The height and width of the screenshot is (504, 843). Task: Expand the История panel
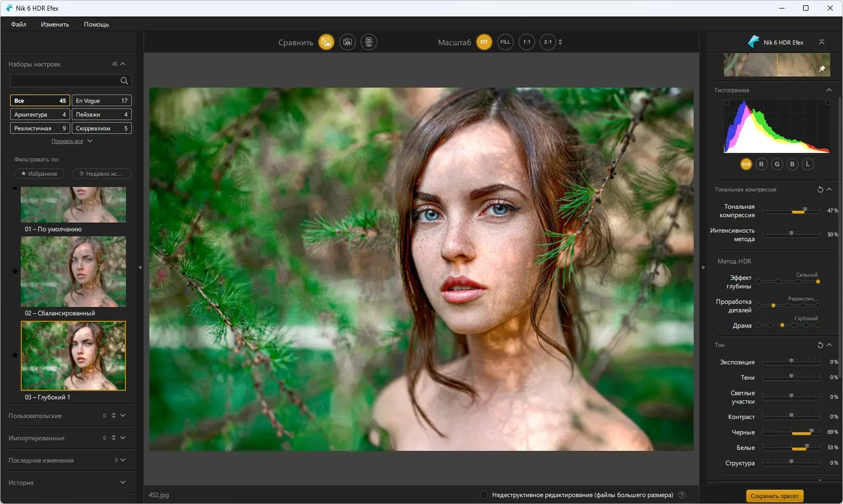click(x=123, y=483)
